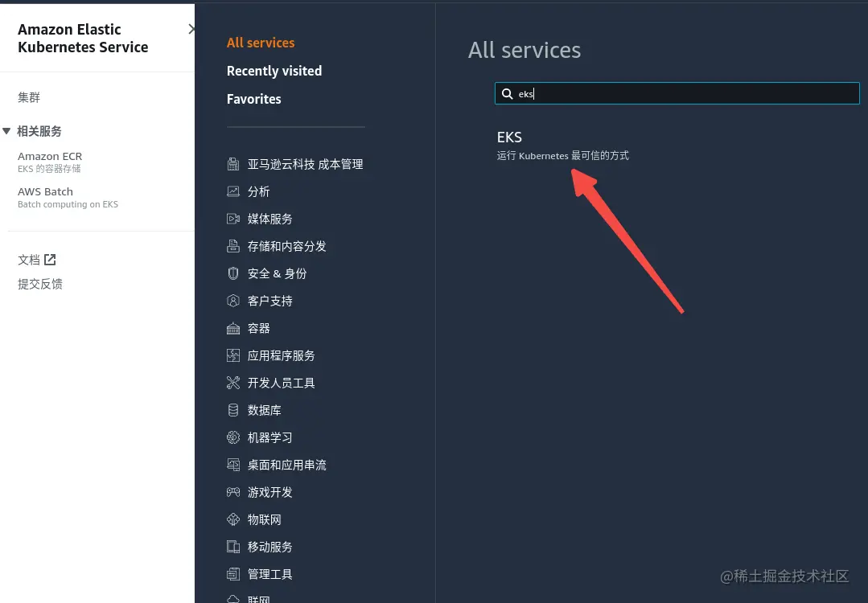Viewport: 868px width, 603px height.
Task: Open the 客户支持 category label
Action: click(x=269, y=301)
